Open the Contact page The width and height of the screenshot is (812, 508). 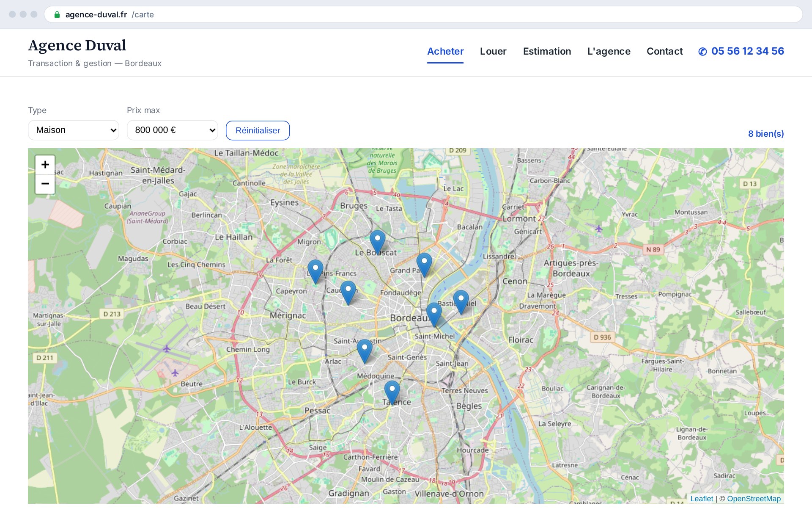coord(664,51)
